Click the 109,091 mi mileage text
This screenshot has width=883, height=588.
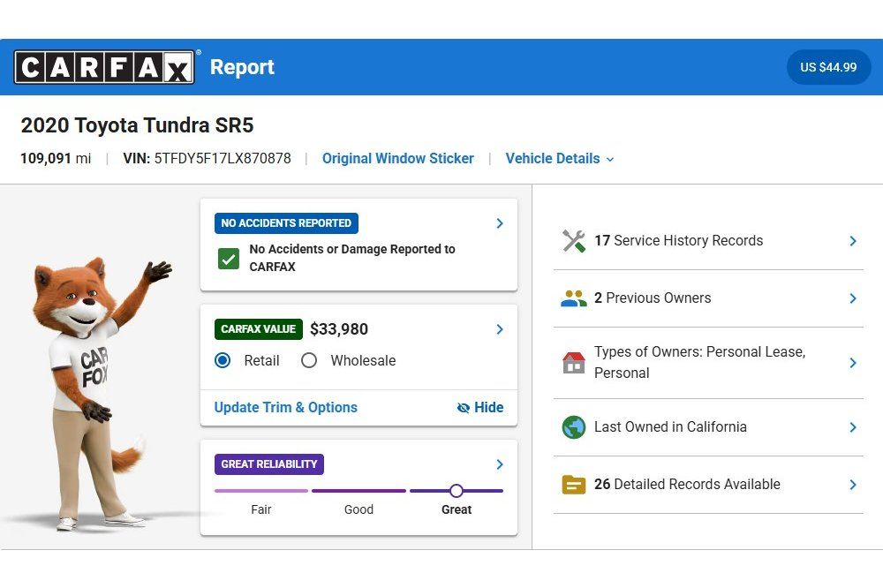(56, 159)
